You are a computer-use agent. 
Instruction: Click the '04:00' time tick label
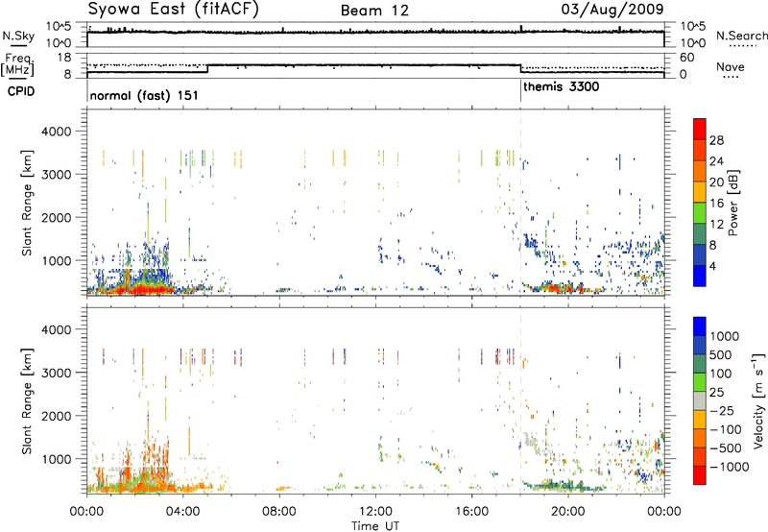point(183,511)
